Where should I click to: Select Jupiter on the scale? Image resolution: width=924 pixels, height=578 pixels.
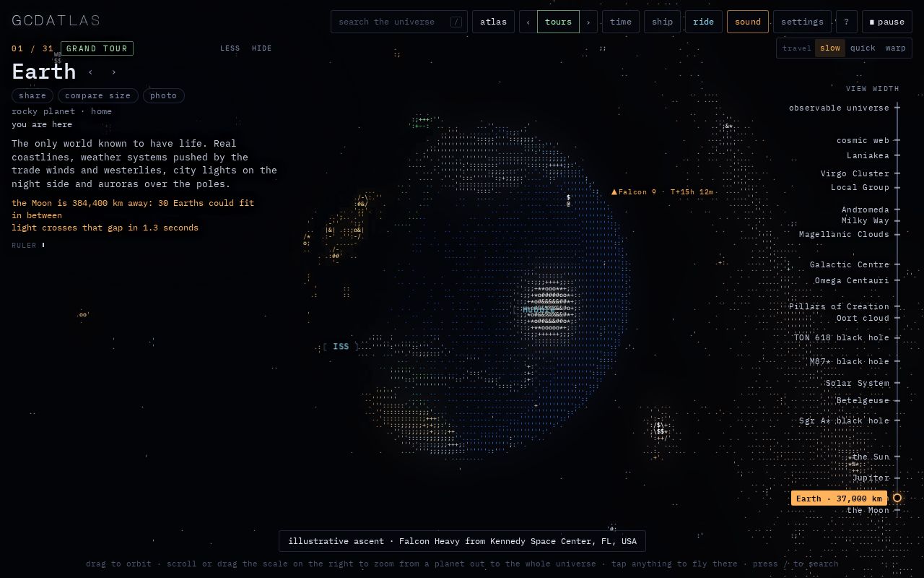click(x=871, y=478)
